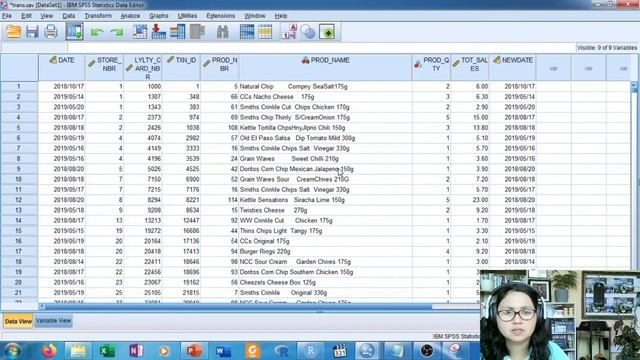Open the File menu
The height and width of the screenshot is (360, 640).
coord(7,16)
